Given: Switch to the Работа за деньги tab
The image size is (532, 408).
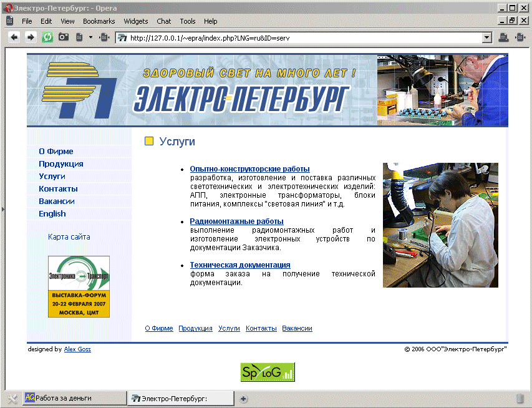Looking at the screenshot, I should pyautogui.click(x=74, y=398).
